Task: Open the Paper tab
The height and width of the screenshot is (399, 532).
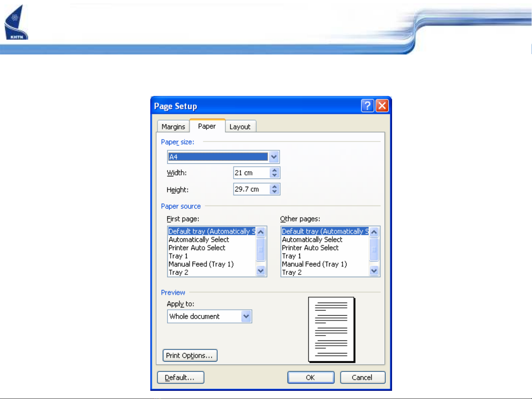Action: click(x=207, y=126)
